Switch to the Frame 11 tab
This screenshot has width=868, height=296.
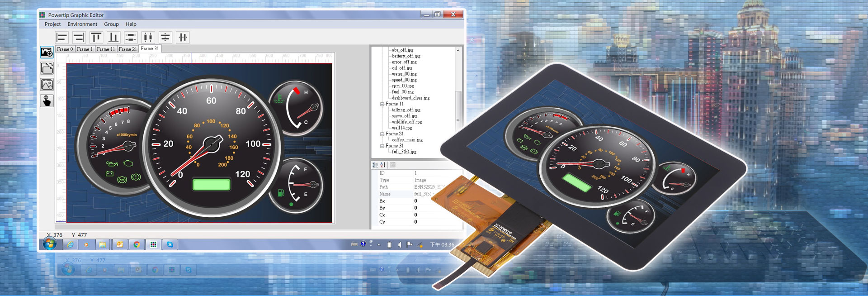[x=106, y=49]
